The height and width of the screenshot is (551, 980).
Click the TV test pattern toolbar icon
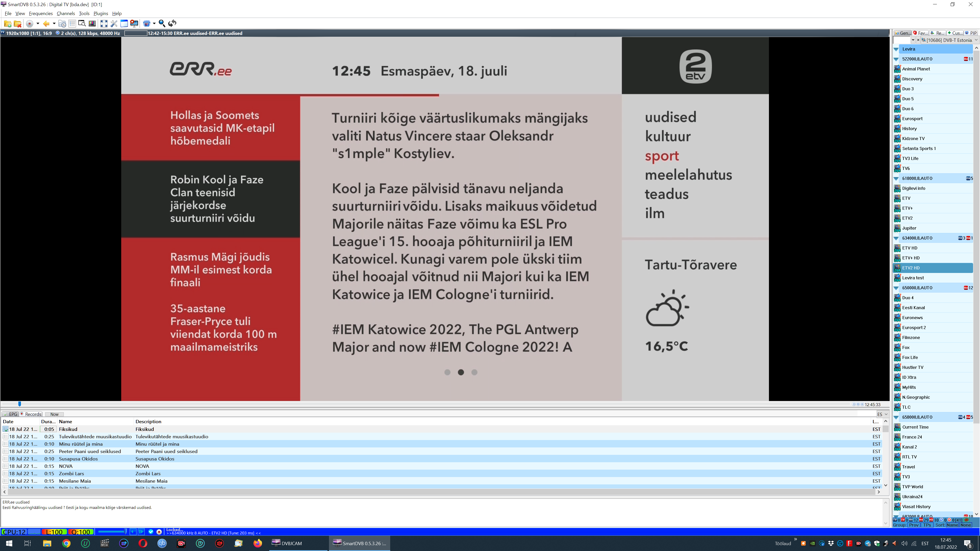pyautogui.click(x=92, y=23)
